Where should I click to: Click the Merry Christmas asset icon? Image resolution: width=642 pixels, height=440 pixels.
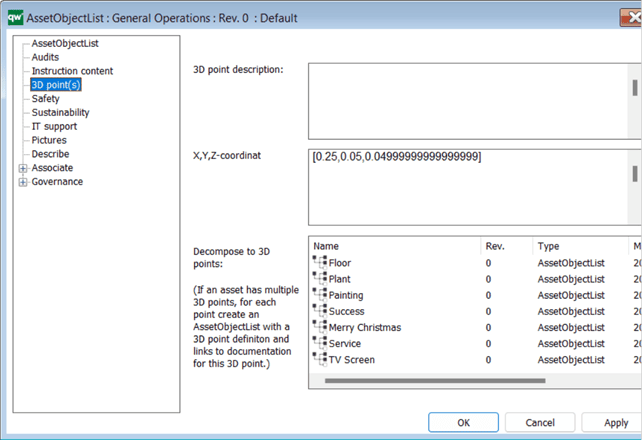[x=320, y=327]
